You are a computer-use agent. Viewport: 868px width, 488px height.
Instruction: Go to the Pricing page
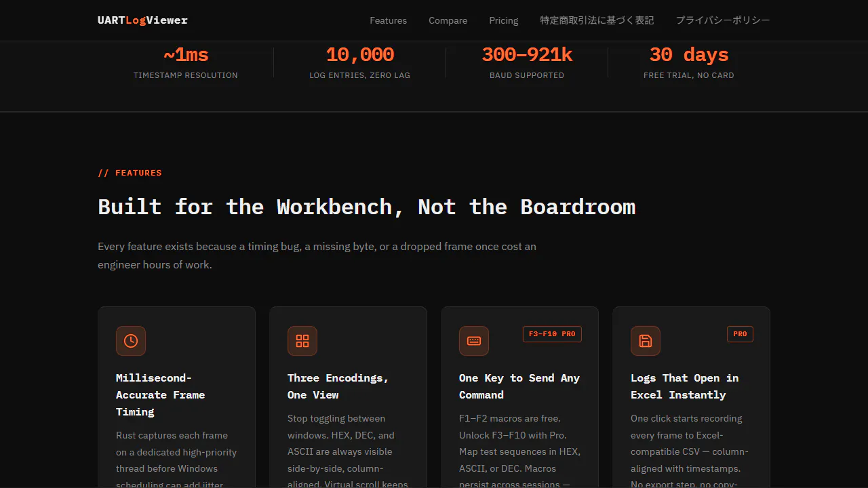click(x=504, y=20)
